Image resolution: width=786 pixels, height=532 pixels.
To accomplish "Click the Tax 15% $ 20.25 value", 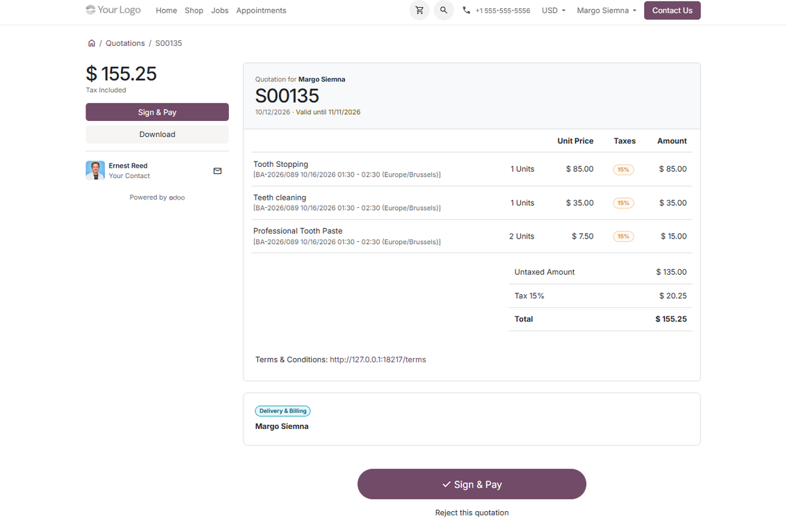I will (673, 296).
